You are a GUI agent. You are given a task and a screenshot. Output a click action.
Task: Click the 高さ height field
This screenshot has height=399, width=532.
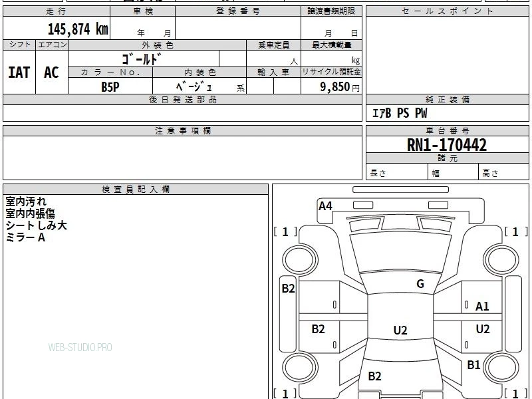(503, 172)
